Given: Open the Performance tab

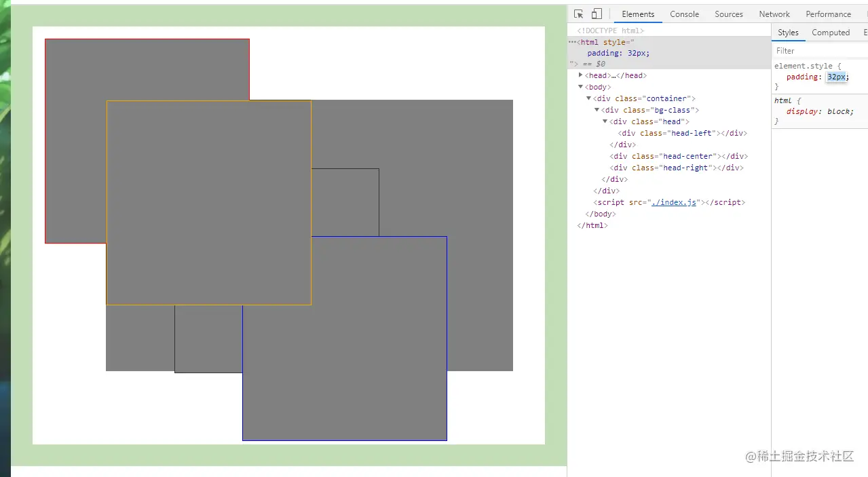Looking at the screenshot, I should (828, 14).
